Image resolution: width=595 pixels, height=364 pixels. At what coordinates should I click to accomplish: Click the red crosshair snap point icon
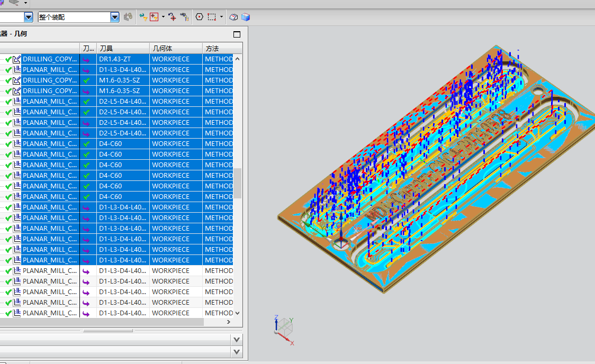coord(172,17)
